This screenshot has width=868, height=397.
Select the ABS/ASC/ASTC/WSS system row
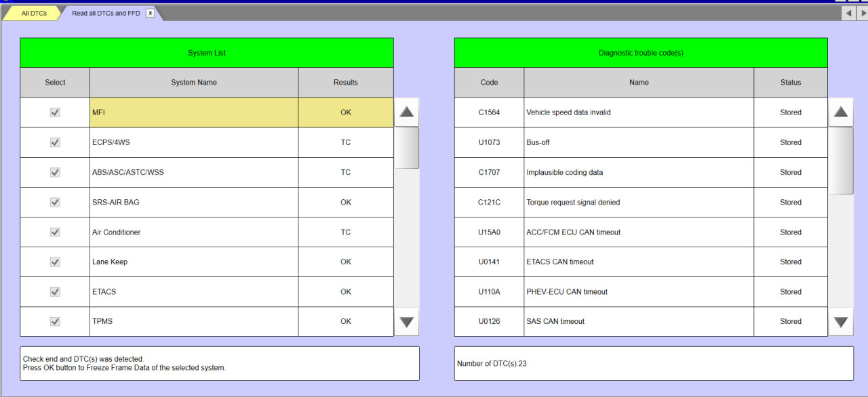(x=193, y=172)
